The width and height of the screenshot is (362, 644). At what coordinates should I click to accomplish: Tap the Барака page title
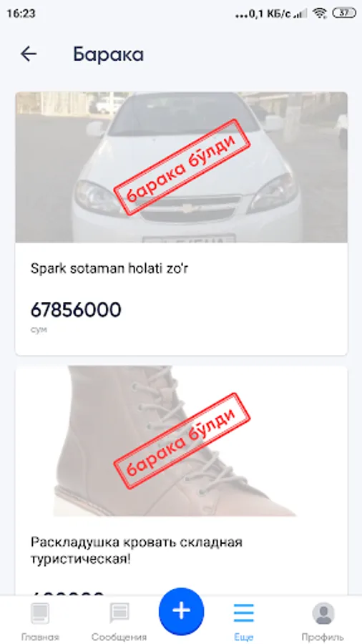pyautogui.click(x=108, y=54)
